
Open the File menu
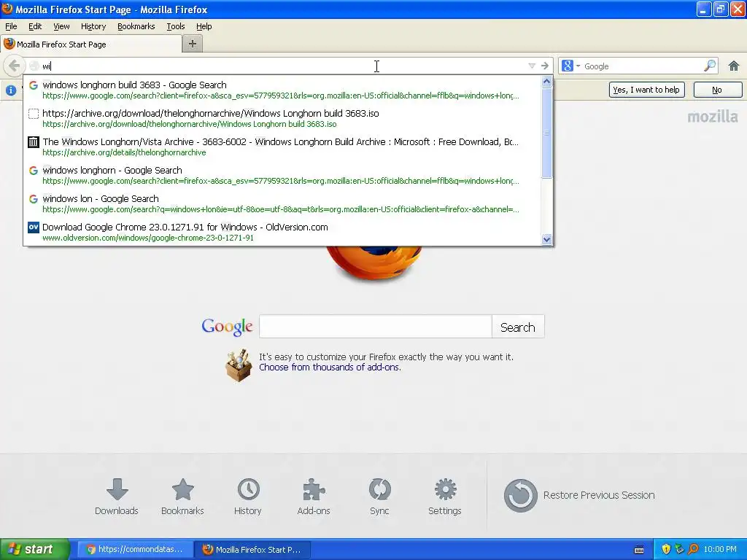[11, 26]
